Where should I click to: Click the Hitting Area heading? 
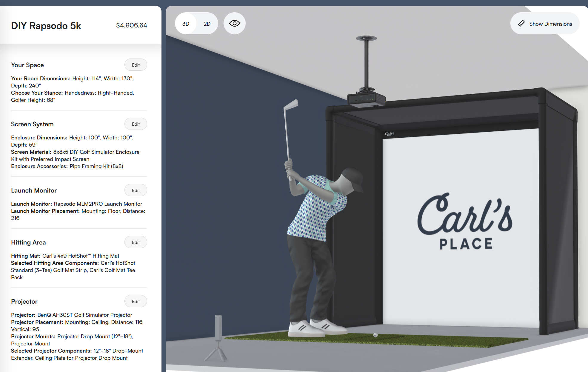click(x=28, y=242)
